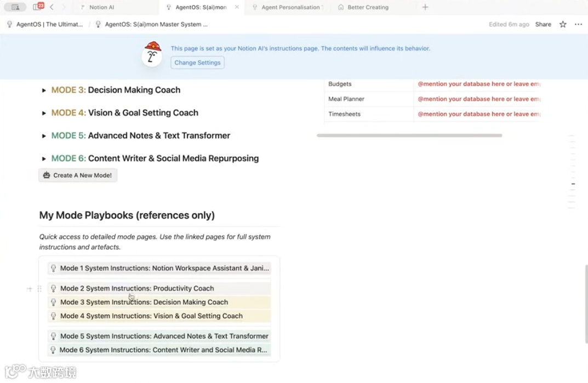Expand MODE 6 Content Writer toggle

click(x=44, y=159)
